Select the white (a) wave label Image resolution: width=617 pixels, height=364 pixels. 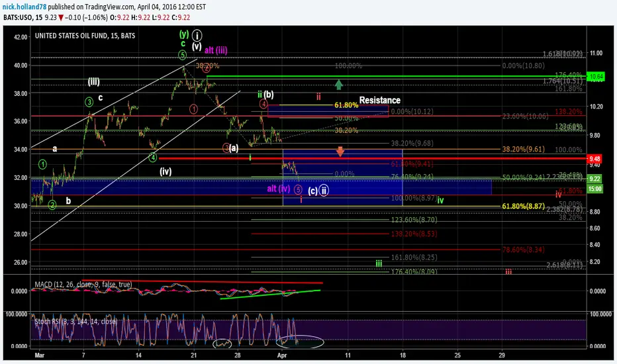[x=234, y=148]
